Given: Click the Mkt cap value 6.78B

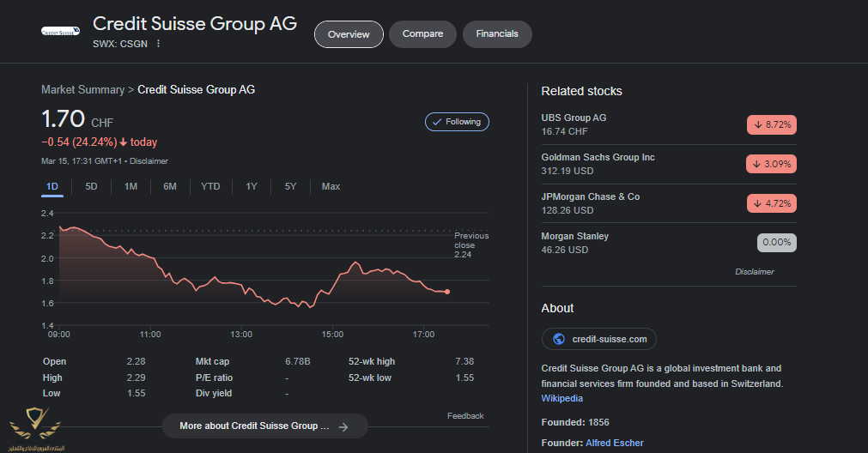Looking at the screenshot, I should [298, 361].
